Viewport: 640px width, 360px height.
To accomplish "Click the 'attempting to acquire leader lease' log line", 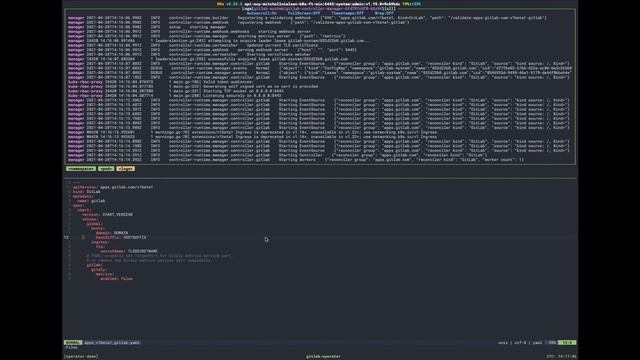I will coord(219,40).
